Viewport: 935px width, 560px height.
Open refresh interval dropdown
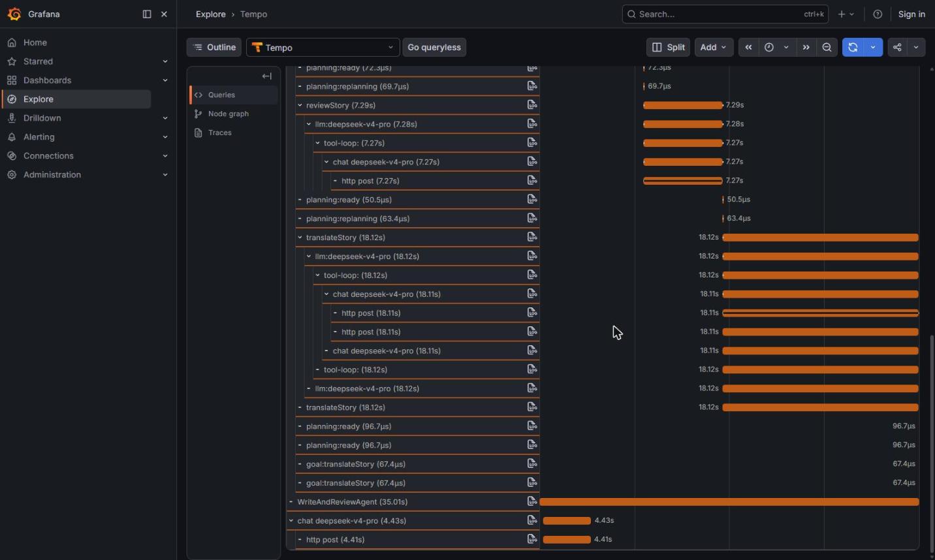873,47
